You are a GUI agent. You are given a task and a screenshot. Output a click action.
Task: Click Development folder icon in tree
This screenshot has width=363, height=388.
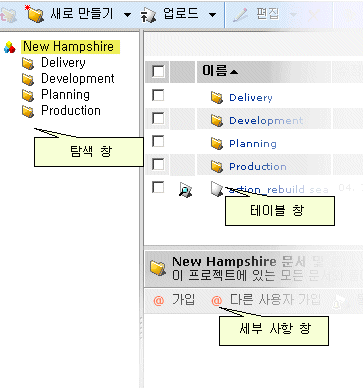pyautogui.click(x=28, y=79)
